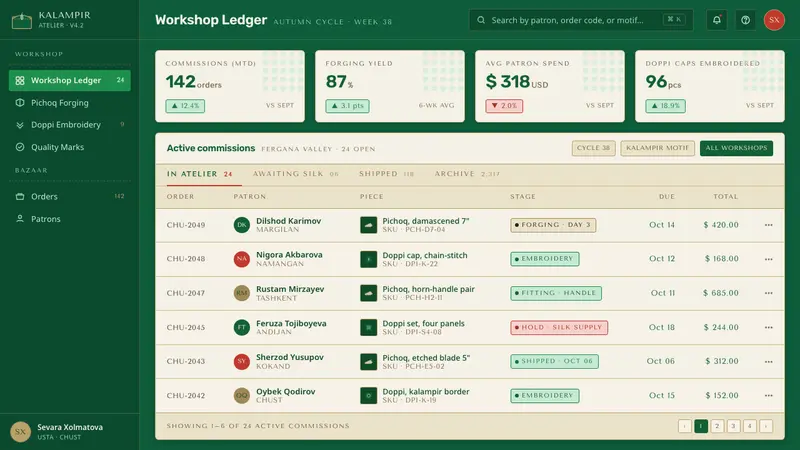This screenshot has height=450, width=800.
Task: Click the Workshop Ledger grid icon
Action: tap(20, 81)
